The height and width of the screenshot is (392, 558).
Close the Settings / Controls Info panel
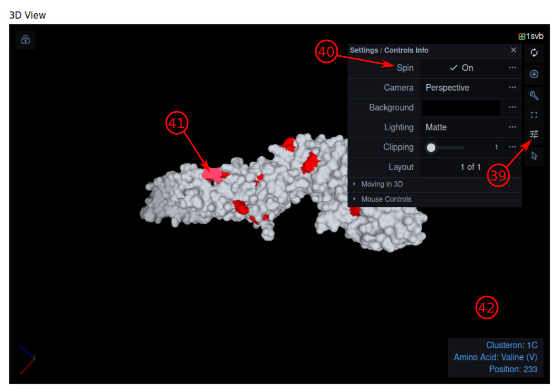514,50
